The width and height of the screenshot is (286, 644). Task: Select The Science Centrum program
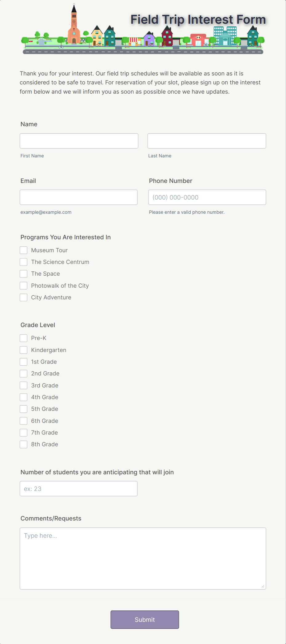pos(23,262)
